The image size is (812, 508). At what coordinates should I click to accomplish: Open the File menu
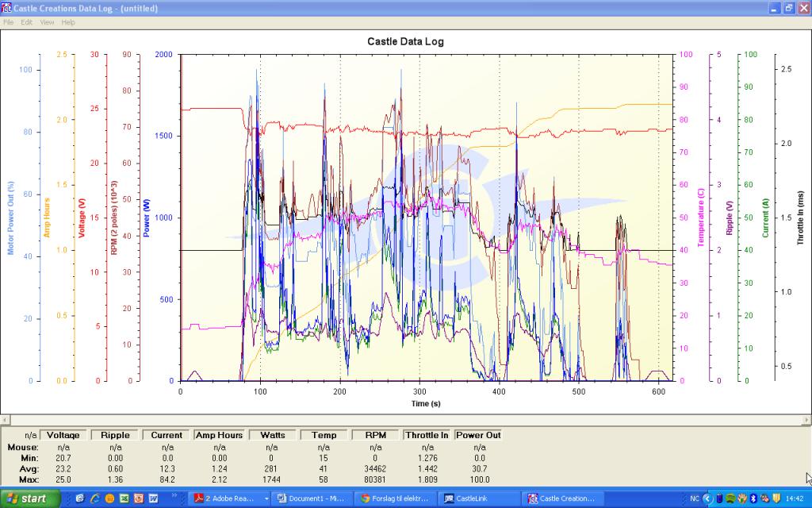click(x=9, y=22)
